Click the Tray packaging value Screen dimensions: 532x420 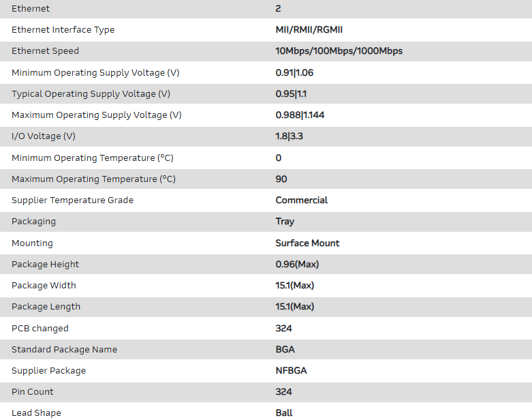pyautogui.click(x=285, y=222)
